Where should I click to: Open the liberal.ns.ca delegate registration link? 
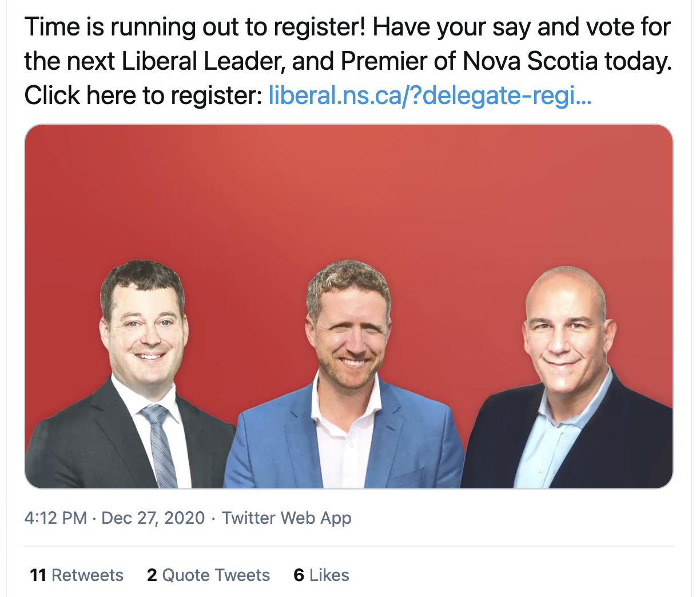point(430,95)
